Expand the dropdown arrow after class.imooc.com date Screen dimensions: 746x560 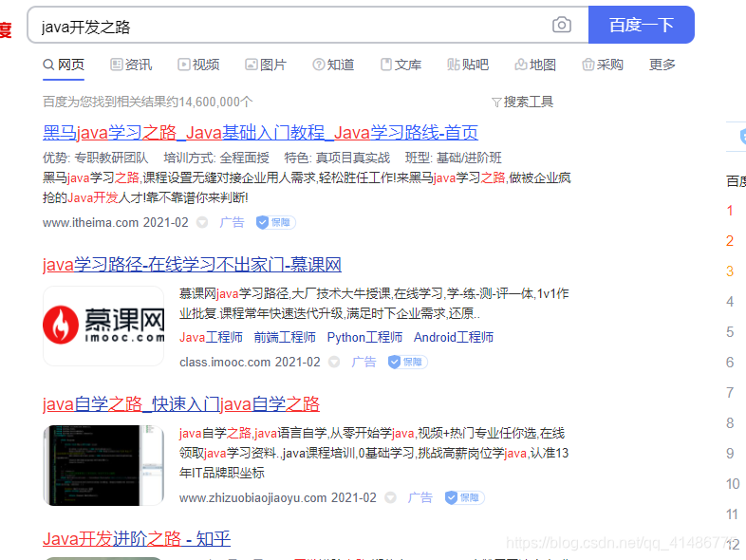(334, 362)
